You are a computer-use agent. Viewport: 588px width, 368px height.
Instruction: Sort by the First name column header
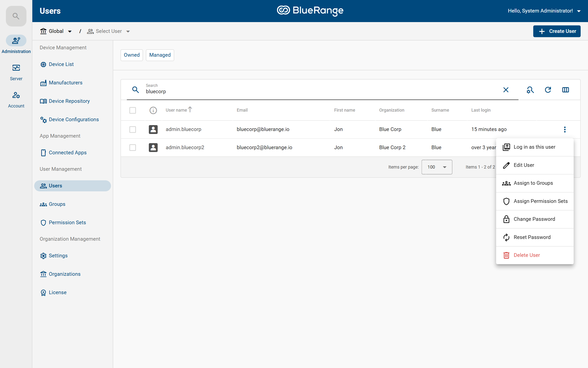(x=344, y=110)
